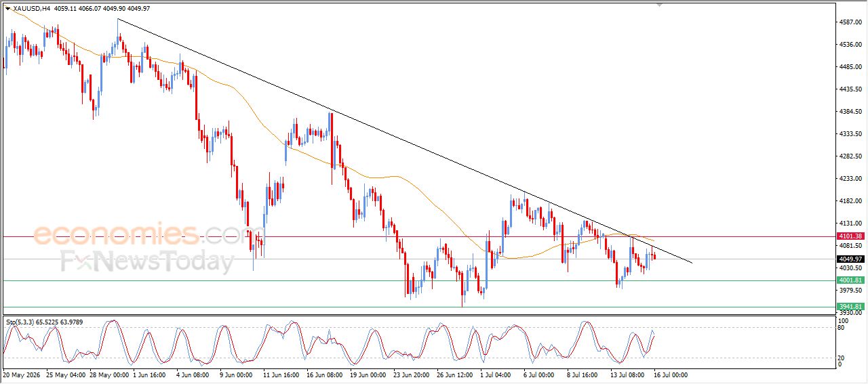
Task: Click the FxNewsToday watermark
Action: pos(147,261)
